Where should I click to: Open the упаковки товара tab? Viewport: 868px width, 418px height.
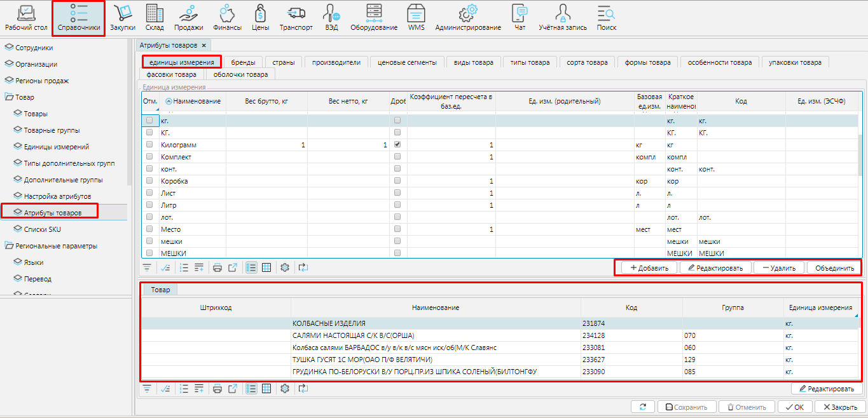click(794, 62)
